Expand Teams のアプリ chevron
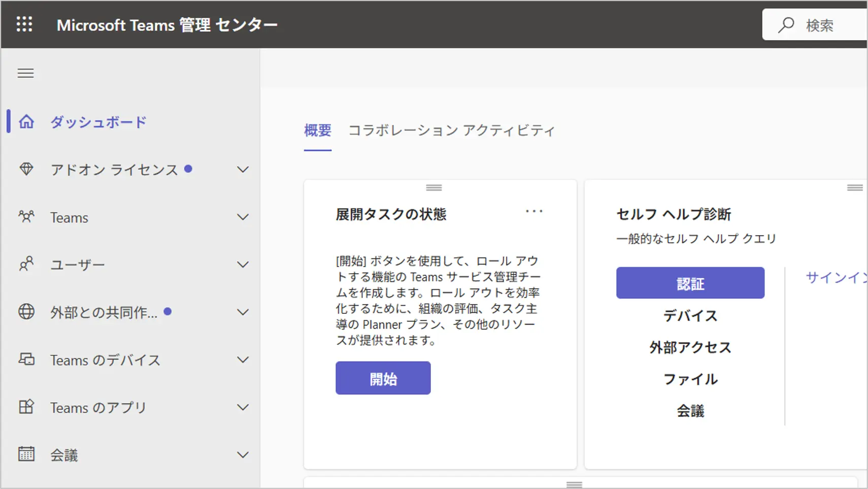This screenshot has width=868, height=489. pyautogui.click(x=243, y=407)
